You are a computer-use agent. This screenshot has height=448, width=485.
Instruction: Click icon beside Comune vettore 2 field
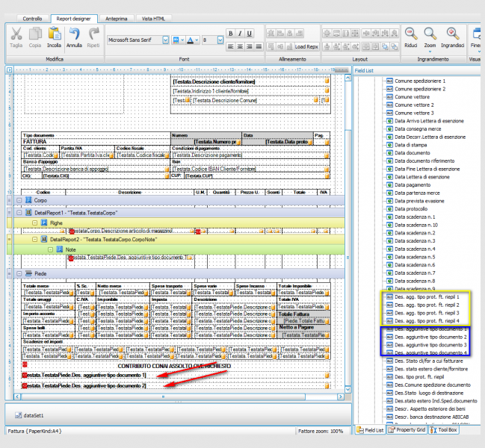tap(390, 105)
